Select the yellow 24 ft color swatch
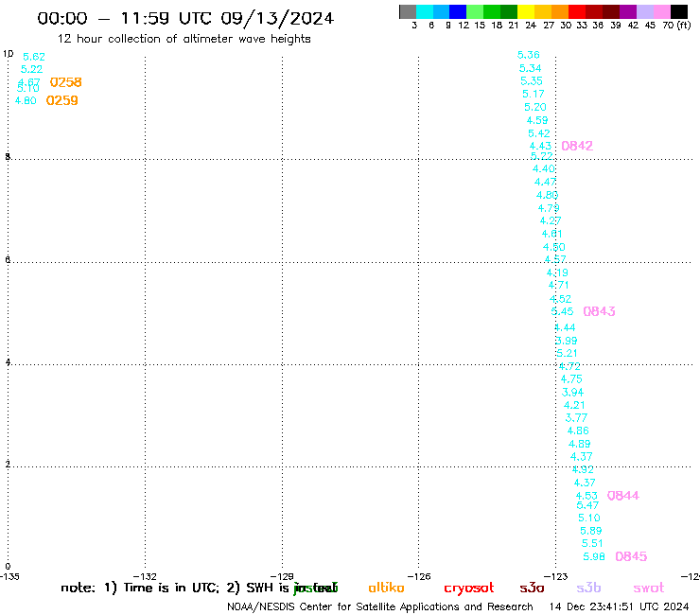This screenshot has height=615, width=700. click(x=526, y=11)
